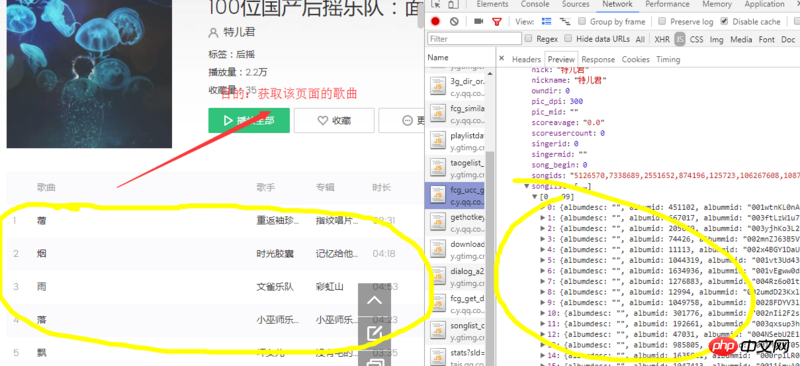Click the taogelist_ request JS icon

coord(438,167)
